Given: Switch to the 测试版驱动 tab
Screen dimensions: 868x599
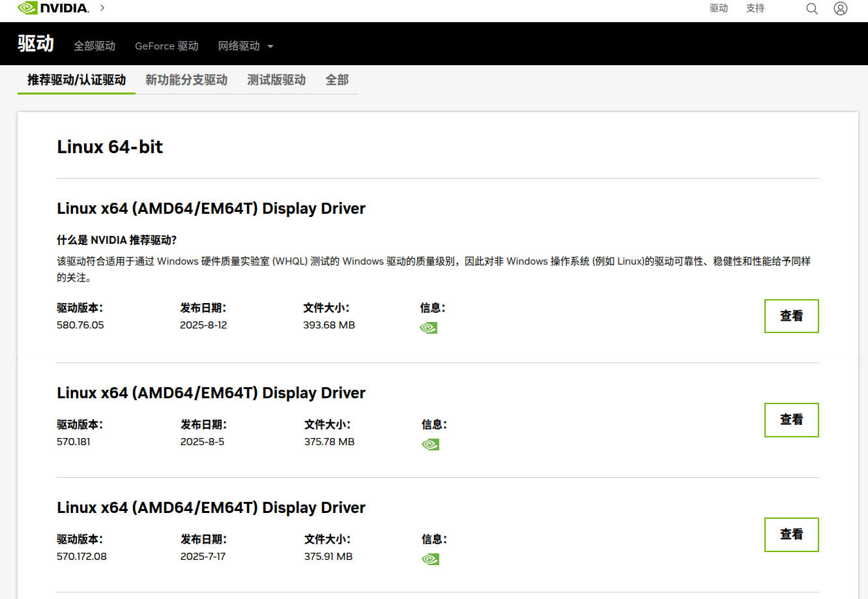Looking at the screenshot, I should [x=276, y=80].
